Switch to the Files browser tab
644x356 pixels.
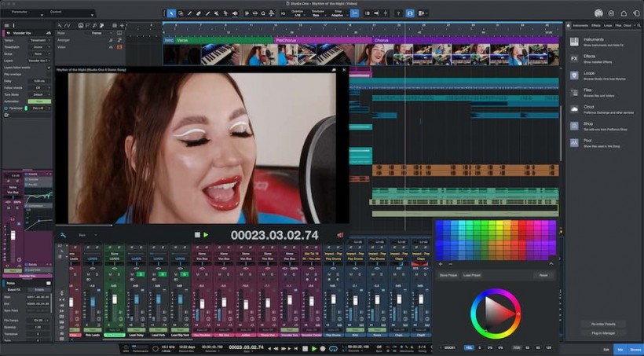[x=618, y=25]
